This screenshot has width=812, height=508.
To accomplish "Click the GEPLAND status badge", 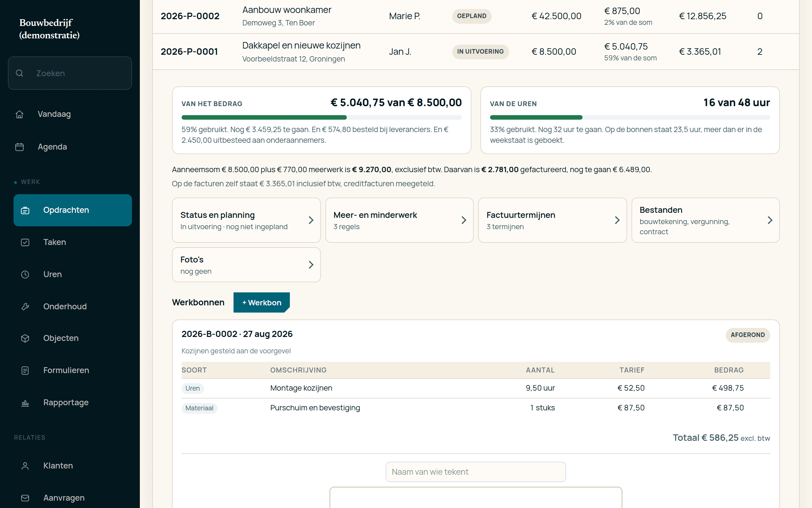I will coord(471,16).
